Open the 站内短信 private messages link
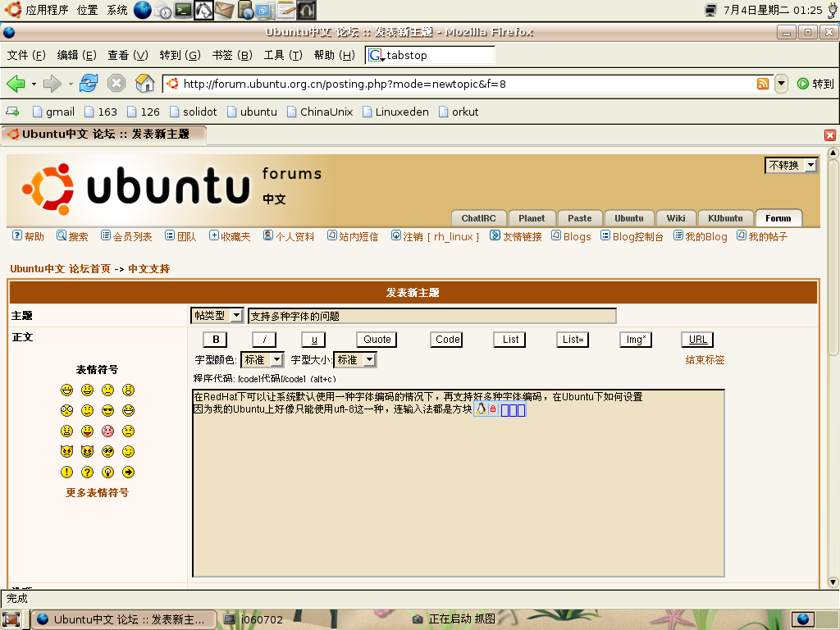This screenshot has height=630, width=840. pos(353,236)
